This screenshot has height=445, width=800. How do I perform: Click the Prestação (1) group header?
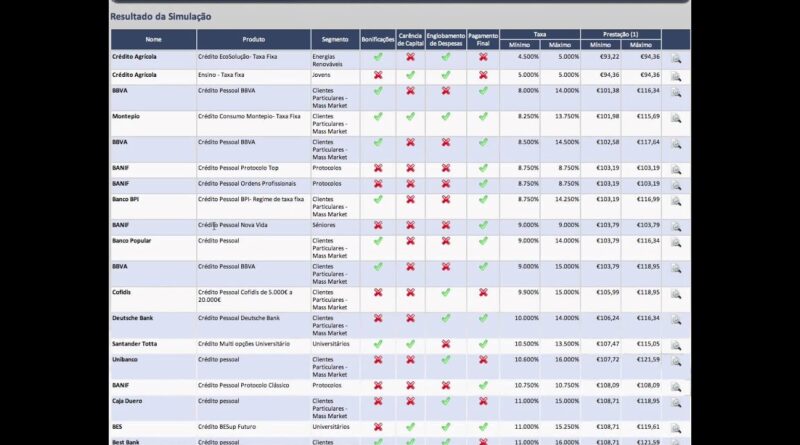(x=620, y=34)
